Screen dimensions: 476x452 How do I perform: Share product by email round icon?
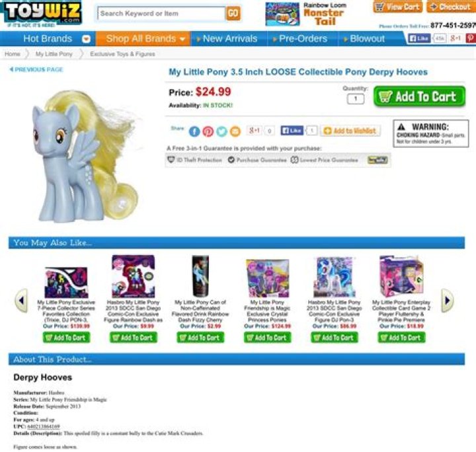(x=235, y=132)
